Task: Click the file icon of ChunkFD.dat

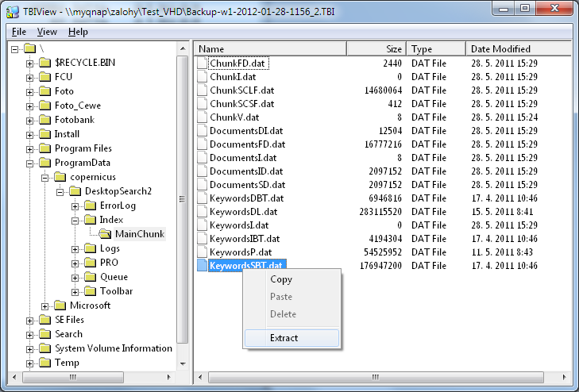Action: point(202,63)
